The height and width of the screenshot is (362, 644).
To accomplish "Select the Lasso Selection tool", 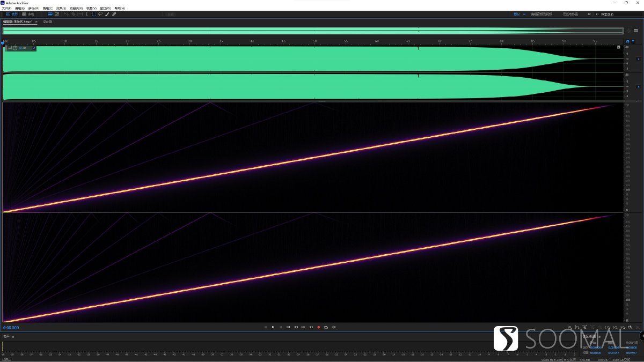I will tap(100, 14).
